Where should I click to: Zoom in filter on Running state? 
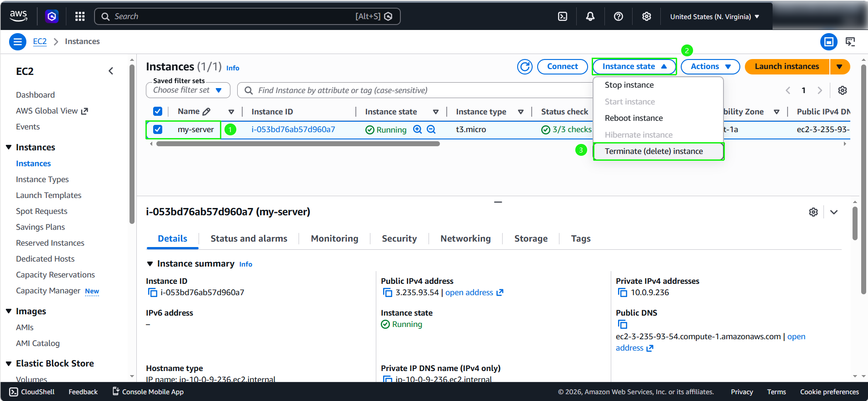click(418, 129)
